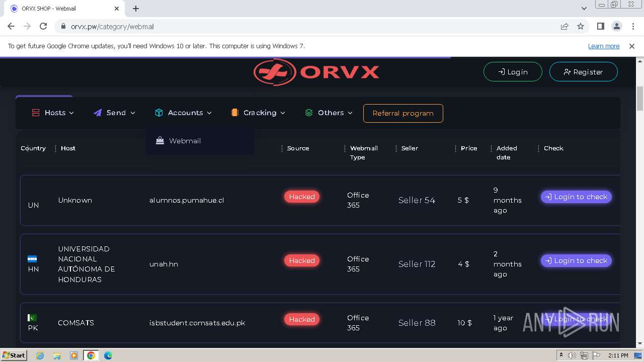Screen dimensions: 644x362
Task: Open the Chrome profile avatar
Action: [617, 26]
